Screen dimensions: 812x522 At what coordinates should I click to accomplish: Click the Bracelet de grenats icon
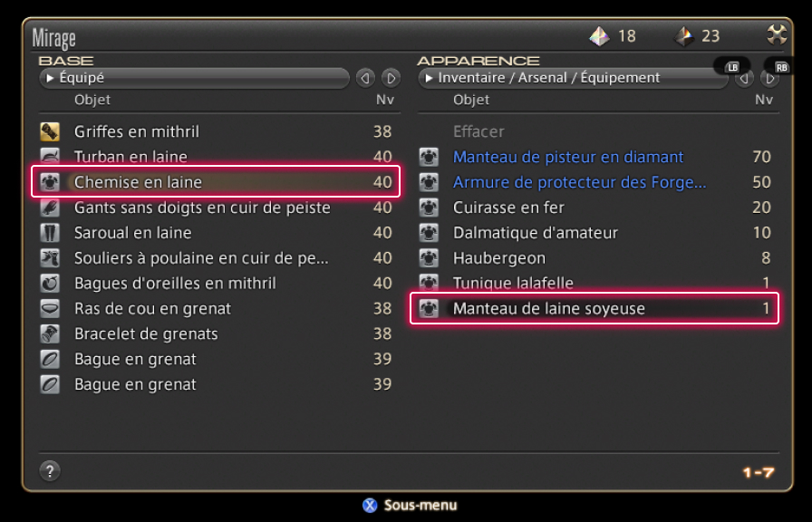point(50,334)
